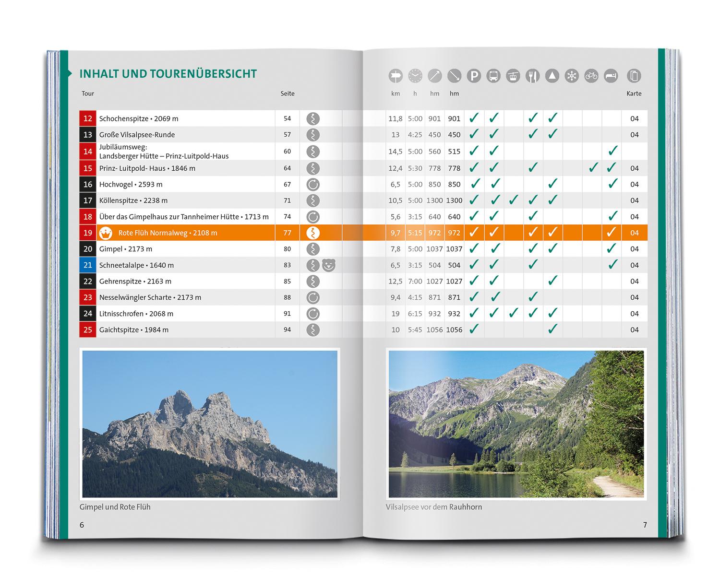Click the snowflake winter icon
Screen dimensions: 720x588
click(x=572, y=76)
